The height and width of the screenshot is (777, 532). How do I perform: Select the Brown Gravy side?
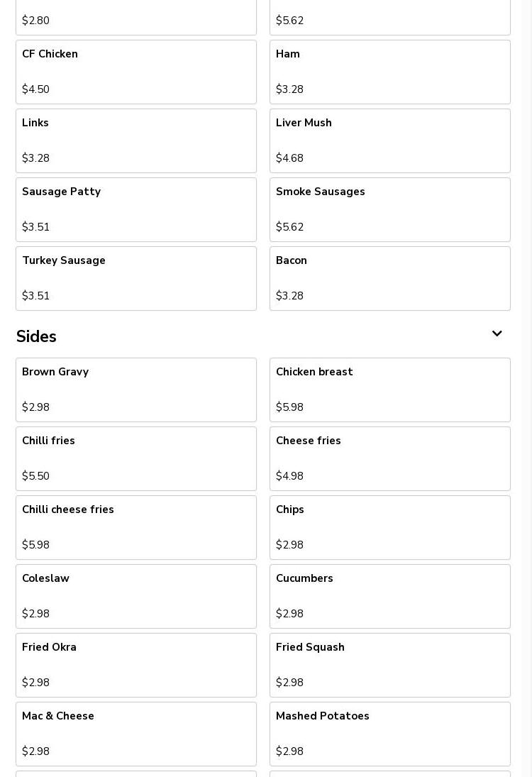pos(136,390)
